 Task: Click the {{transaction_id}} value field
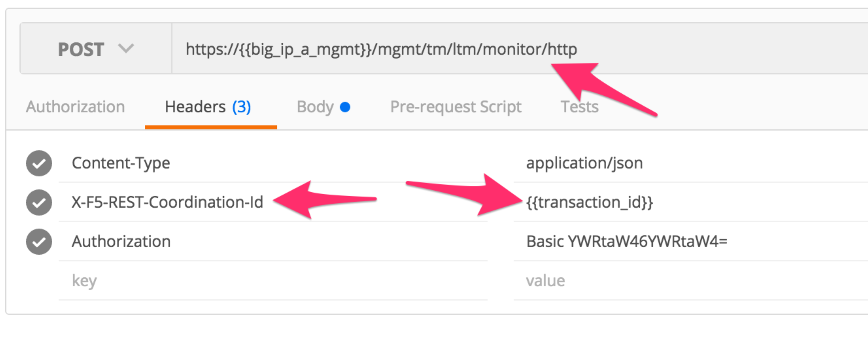[691, 202]
